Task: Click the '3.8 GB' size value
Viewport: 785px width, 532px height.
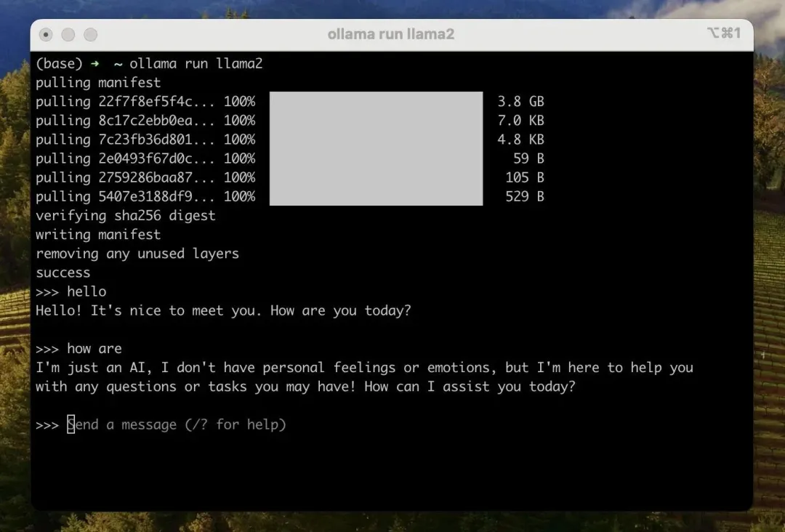Action: coord(520,101)
